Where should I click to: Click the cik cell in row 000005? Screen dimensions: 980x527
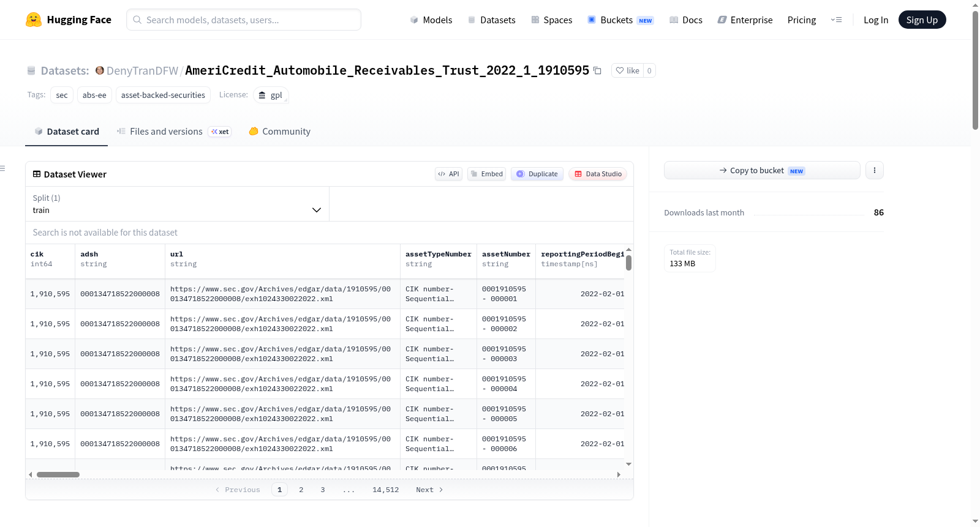(x=50, y=414)
